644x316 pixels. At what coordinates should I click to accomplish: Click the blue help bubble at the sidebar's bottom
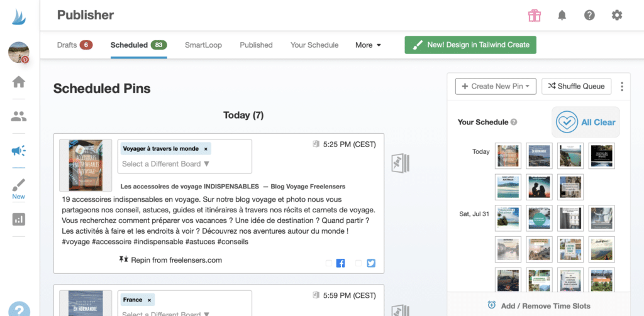pyautogui.click(x=19, y=310)
